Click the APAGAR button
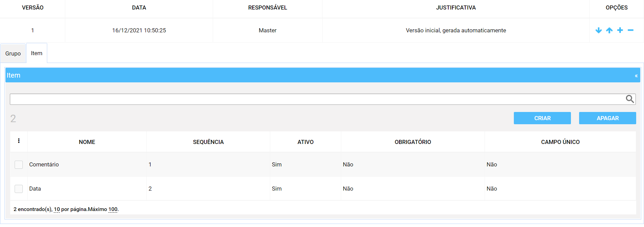The image size is (644, 227). pos(608,118)
